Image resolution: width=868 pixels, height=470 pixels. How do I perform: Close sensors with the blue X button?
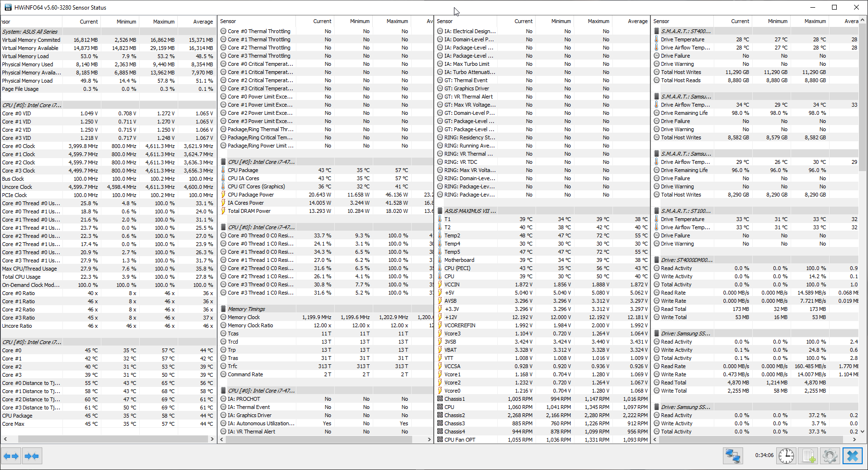coord(852,456)
